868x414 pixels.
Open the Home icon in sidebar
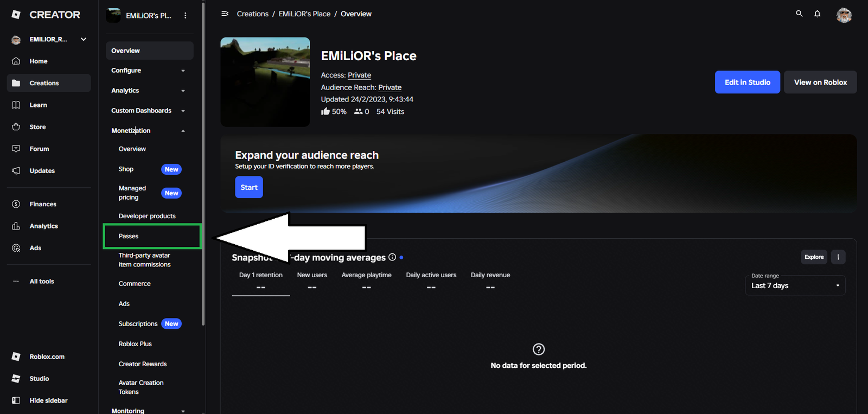click(x=16, y=61)
